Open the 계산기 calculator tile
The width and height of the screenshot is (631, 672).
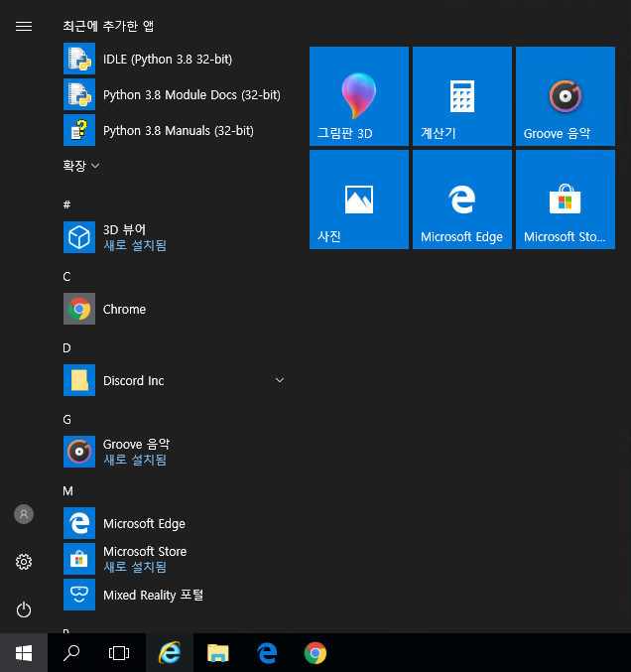462,96
